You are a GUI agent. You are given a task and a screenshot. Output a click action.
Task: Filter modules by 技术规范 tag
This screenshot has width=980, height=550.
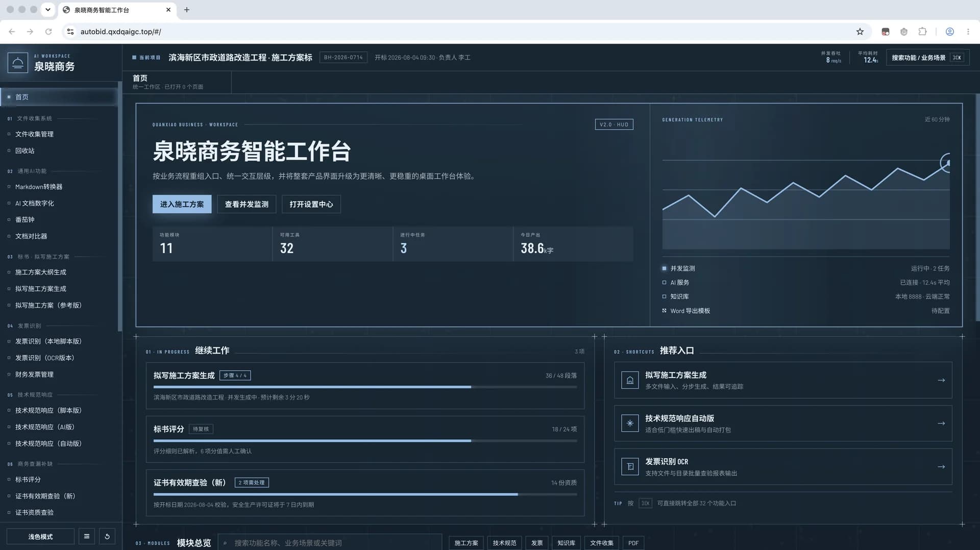click(504, 543)
